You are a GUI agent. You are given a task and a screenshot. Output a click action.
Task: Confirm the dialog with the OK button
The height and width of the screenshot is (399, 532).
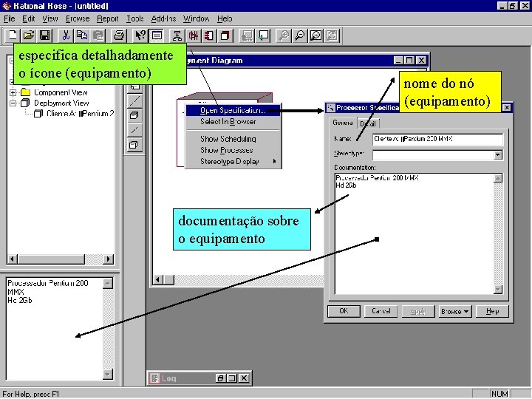pyautogui.click(x=344, y=311)
